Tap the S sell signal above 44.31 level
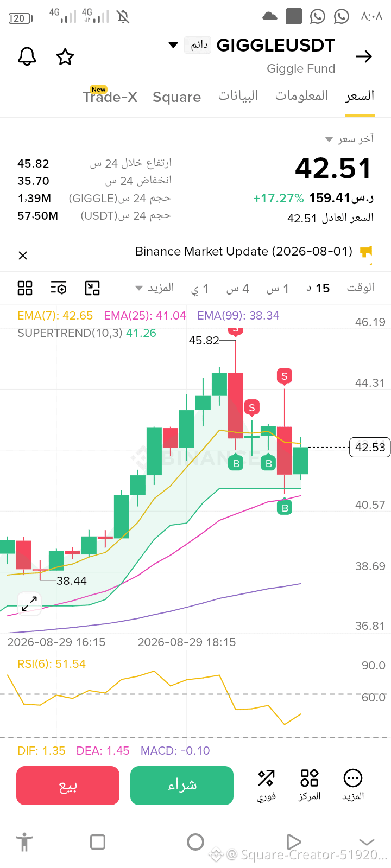 (x=285, y=376)
